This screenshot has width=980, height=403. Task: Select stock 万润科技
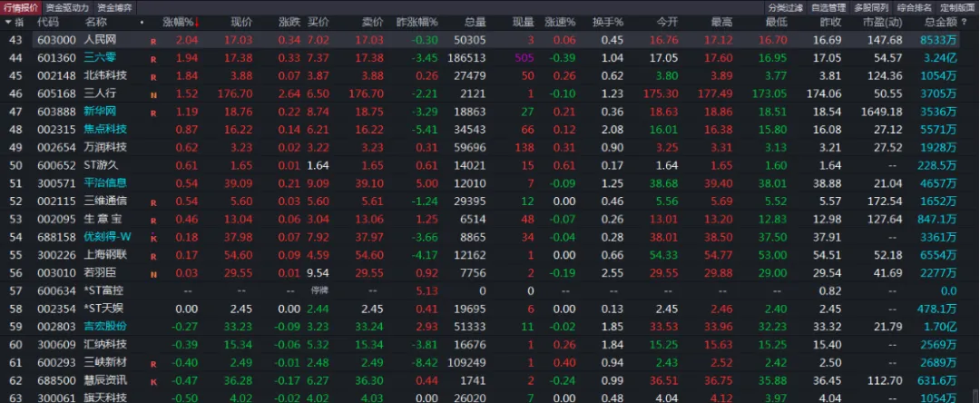(105, 147)
